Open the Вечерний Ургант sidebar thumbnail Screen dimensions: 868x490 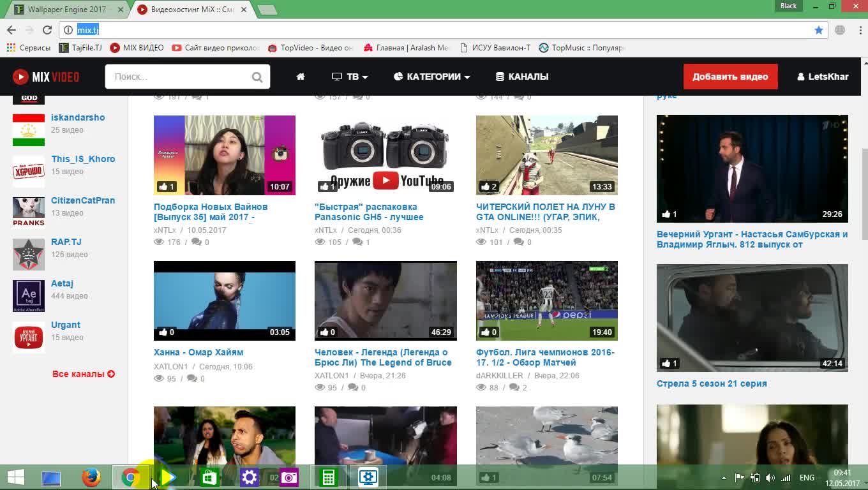click(752, 168)
